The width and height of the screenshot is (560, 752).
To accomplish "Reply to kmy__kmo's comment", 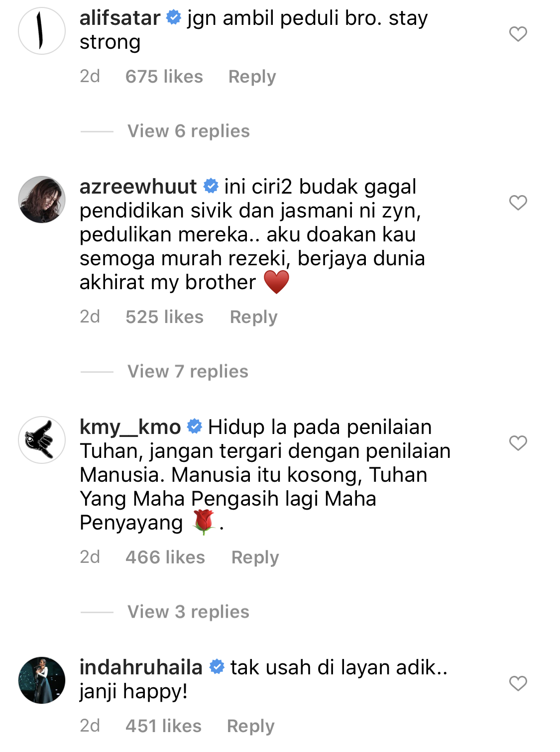I will pos(255,557).
